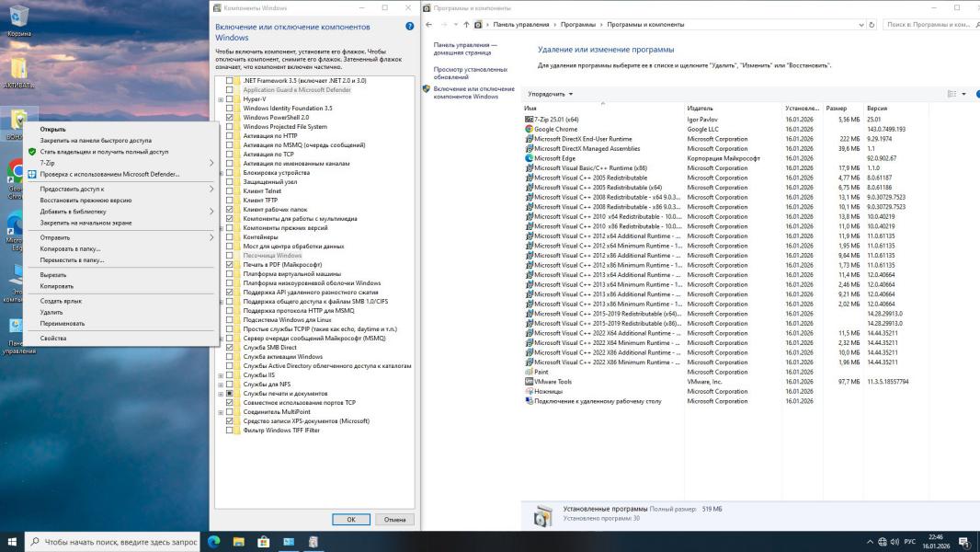Click the blue help icon in Windows Features
The image size is (980, 552).
410,27
